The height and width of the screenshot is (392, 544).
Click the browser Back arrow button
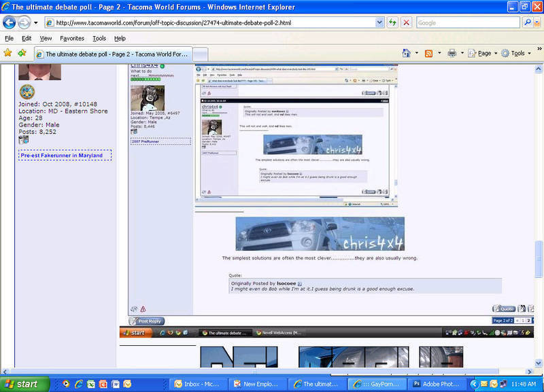point(9,23)
